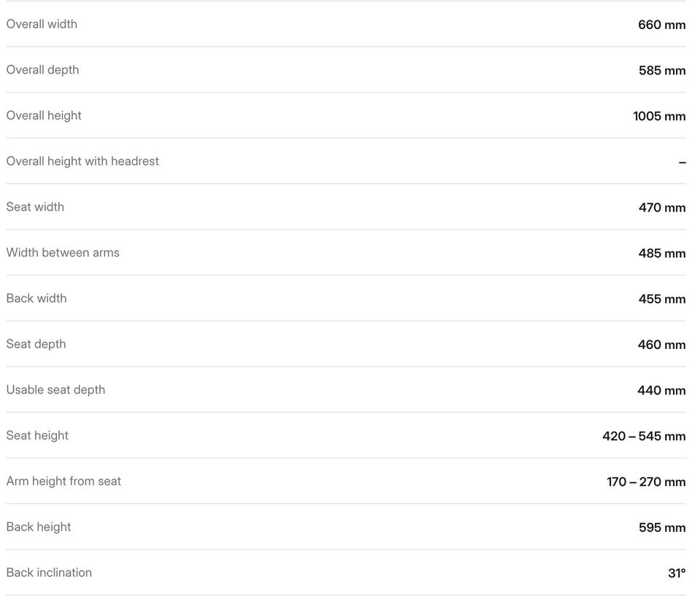
Task: Select the 170 – 270 mm value
Action: [646, 482]
